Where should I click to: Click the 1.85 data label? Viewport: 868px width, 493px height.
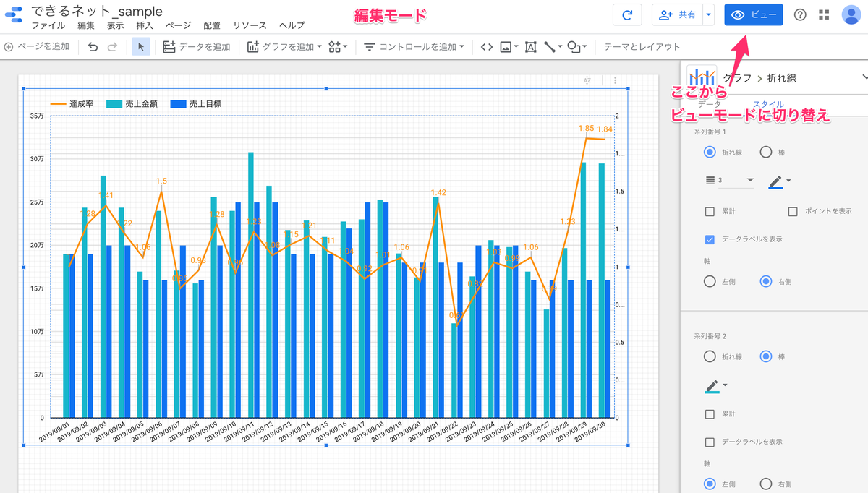(x=587, y=129)
